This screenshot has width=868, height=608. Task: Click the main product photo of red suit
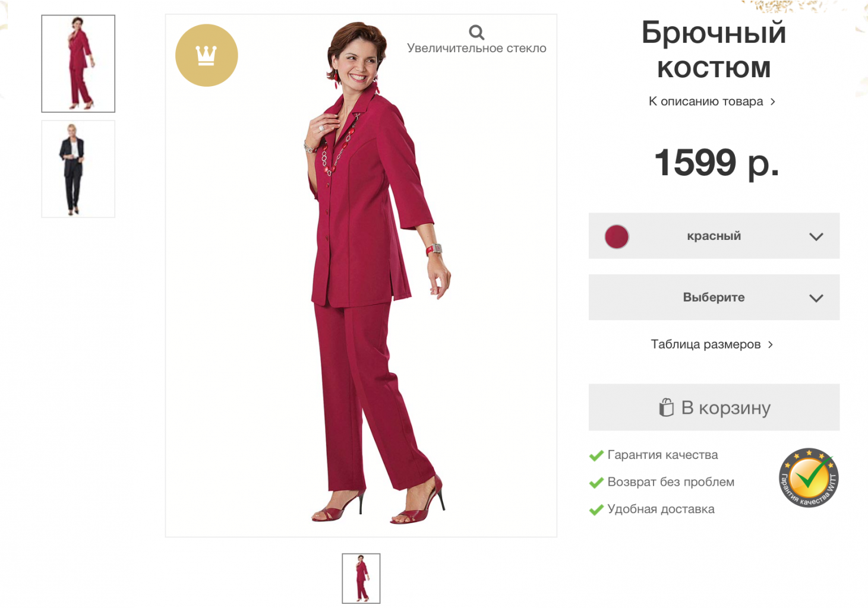pos(361,275)
